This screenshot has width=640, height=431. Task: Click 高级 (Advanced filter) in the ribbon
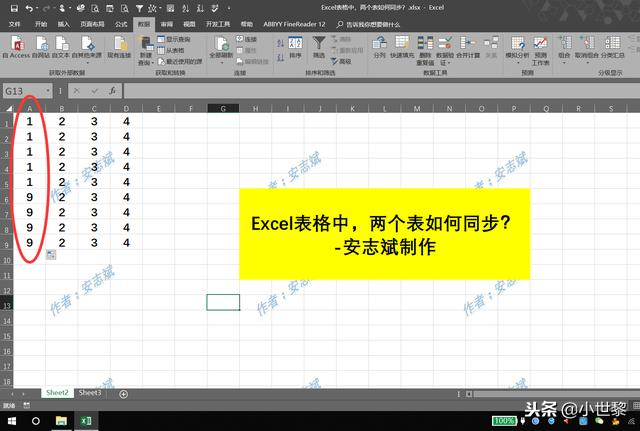[x=341, y=61]
